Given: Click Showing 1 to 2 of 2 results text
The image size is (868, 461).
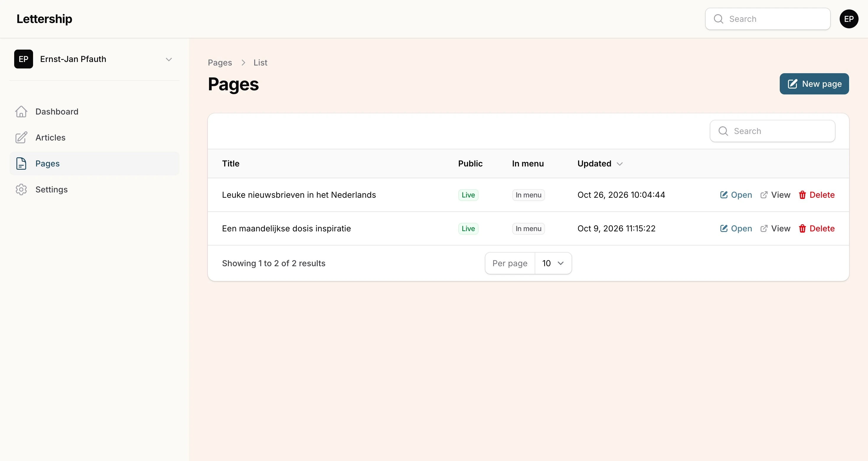Looking at the screenshot, I should coord(274,263).
